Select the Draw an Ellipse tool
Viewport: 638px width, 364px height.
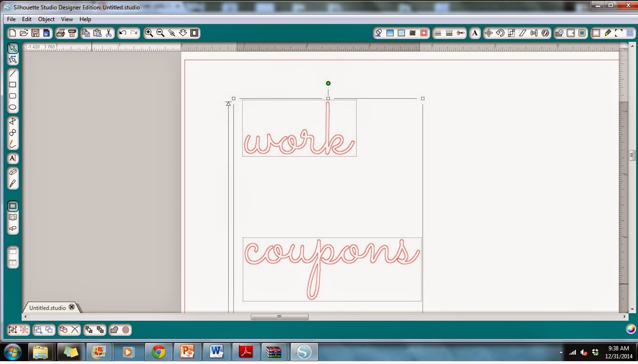click(x=13, y=107)
